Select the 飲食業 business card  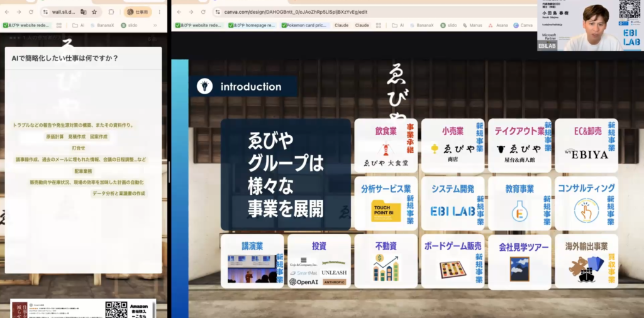click(x=386, y=145)
